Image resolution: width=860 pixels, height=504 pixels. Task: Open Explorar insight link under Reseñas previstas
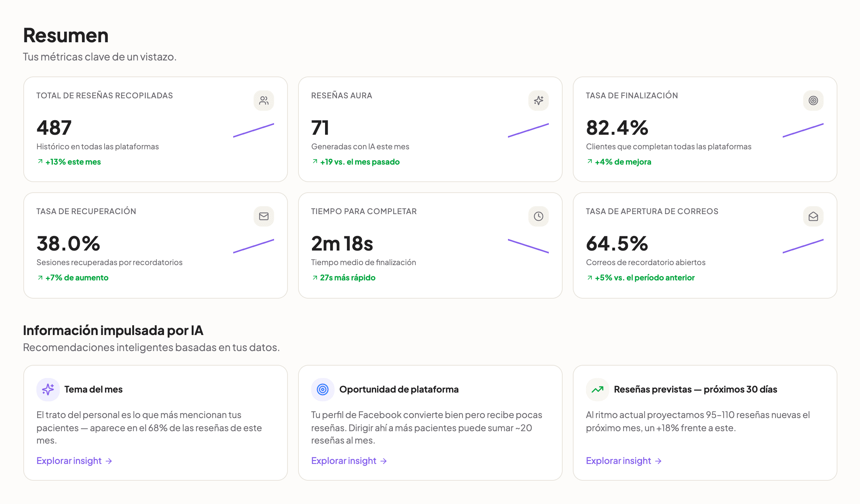click(x=624, y=461)
